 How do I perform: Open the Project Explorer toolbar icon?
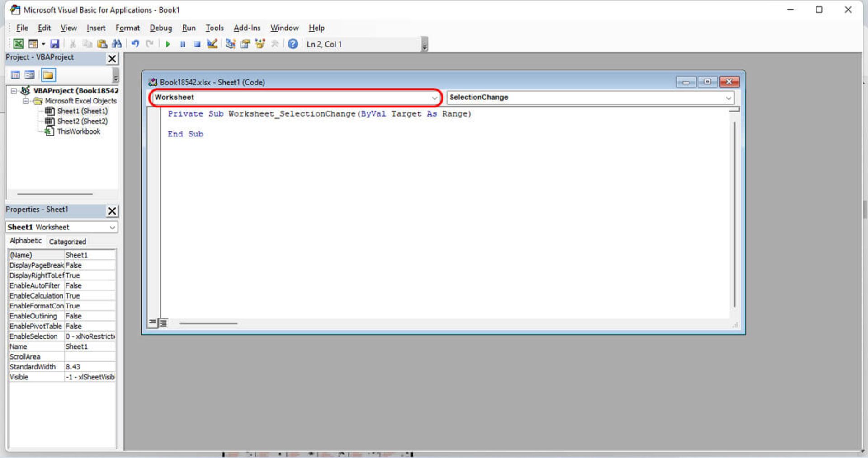pyautogui.click(x=231, y=44)
